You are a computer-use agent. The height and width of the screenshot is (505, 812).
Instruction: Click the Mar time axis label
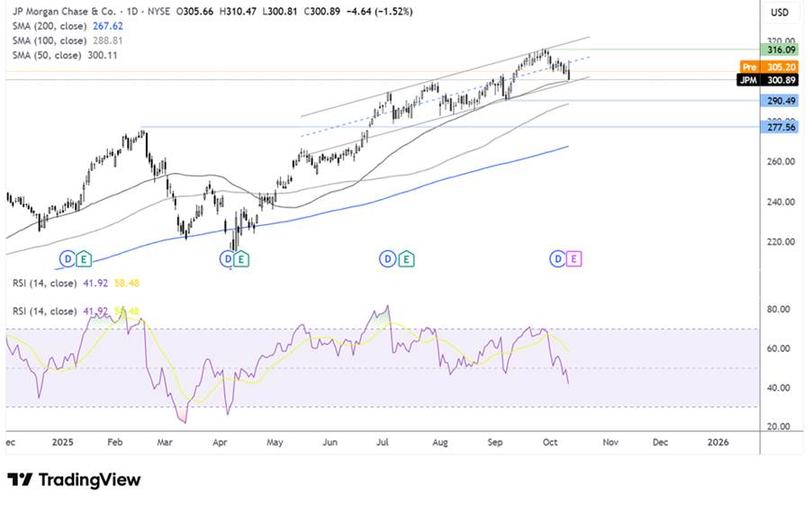165,442
